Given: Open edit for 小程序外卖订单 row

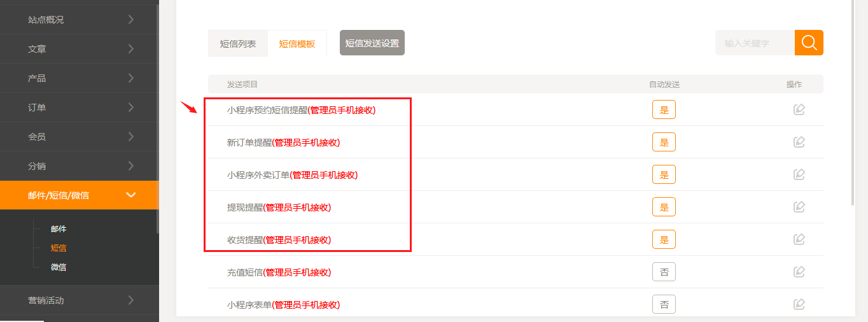Looking at the screenshot, I should [799, 174].
